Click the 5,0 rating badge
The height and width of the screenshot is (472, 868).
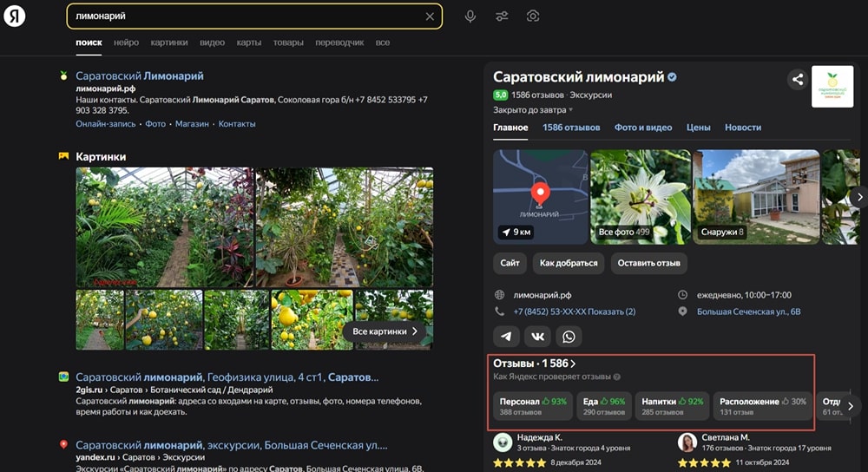coord(501,95)
